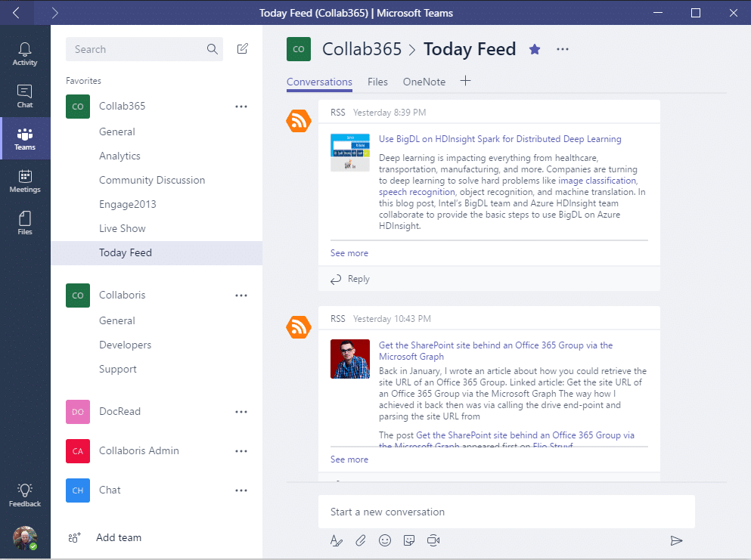Open the BigDL article thumbnail image
This screenshot has width=751, height=560.
(x=350, y=153)
